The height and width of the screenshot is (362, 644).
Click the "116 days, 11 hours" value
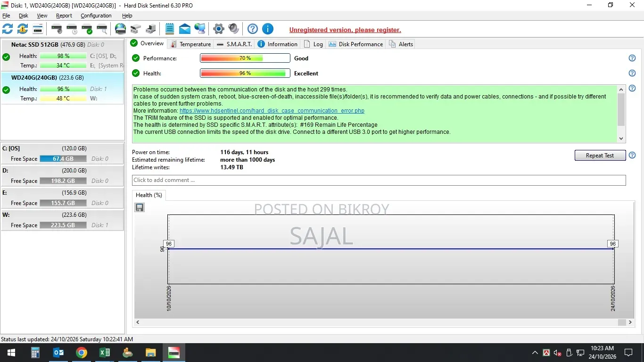tap(244, 152)
